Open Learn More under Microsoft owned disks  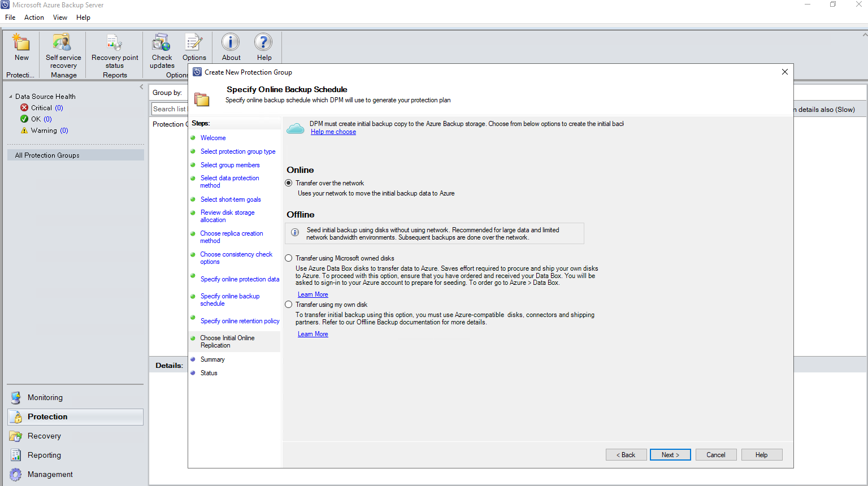pyautogui.click(x=313, y=294)
